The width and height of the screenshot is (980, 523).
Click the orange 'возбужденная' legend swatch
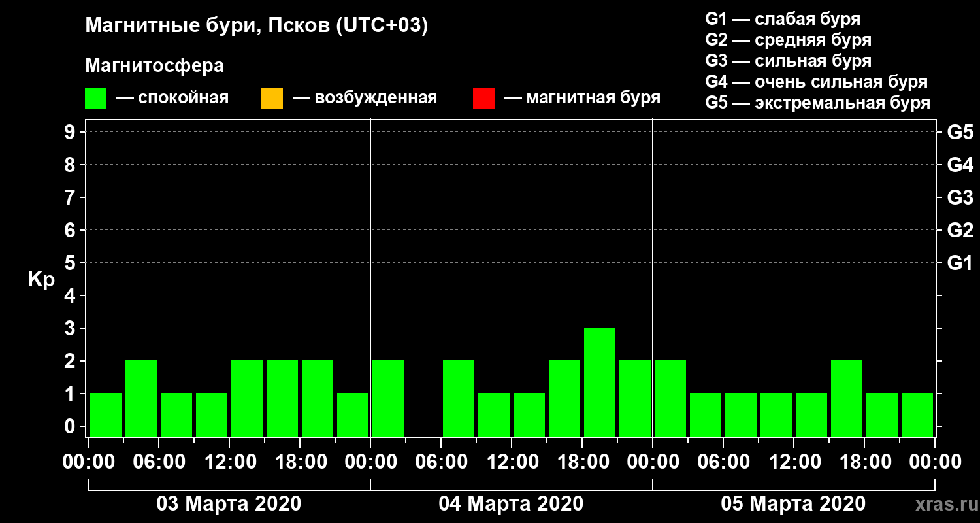click(272, 98)
